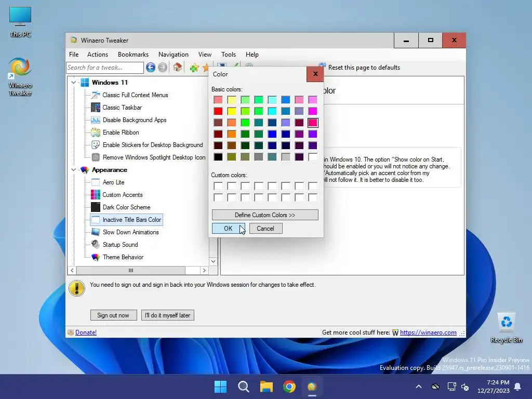Image resolution: width=532 pixels, height=399 pixels.
Task: Collapse the Windows 11 tree node
Action: (73, 83)
